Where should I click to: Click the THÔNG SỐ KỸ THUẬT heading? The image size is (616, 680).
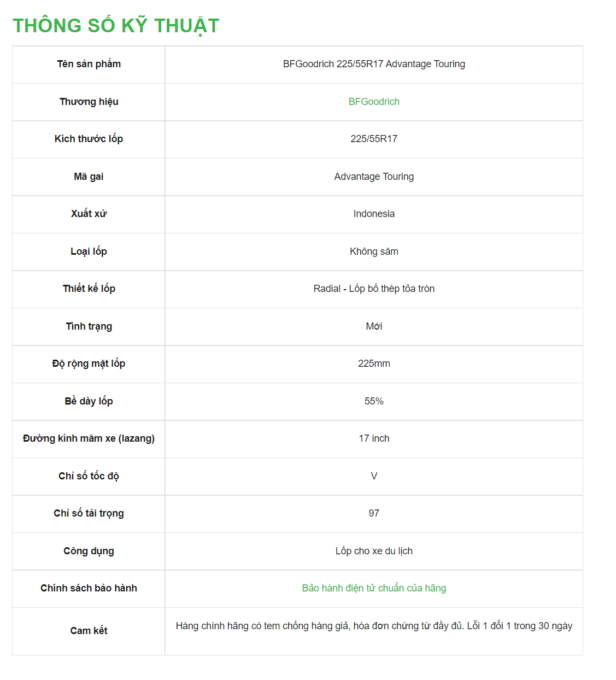[x=116, y=26]
